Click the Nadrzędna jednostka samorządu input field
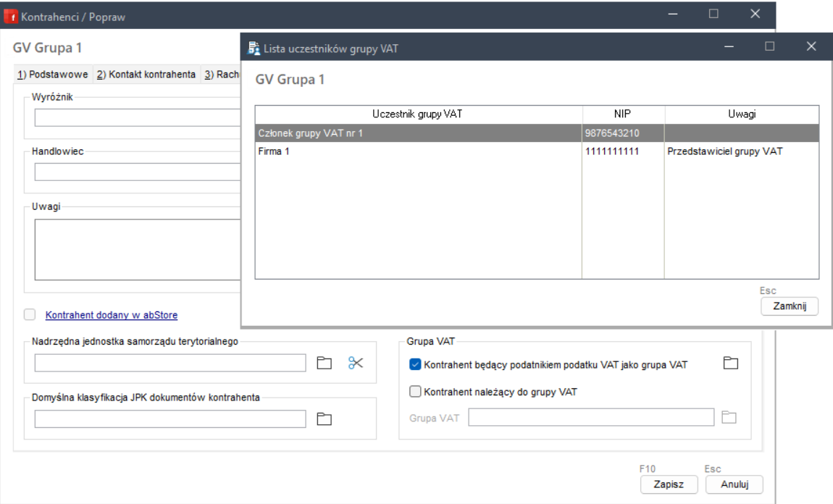This screenshot has height=504, width=833. click(170, 364)
